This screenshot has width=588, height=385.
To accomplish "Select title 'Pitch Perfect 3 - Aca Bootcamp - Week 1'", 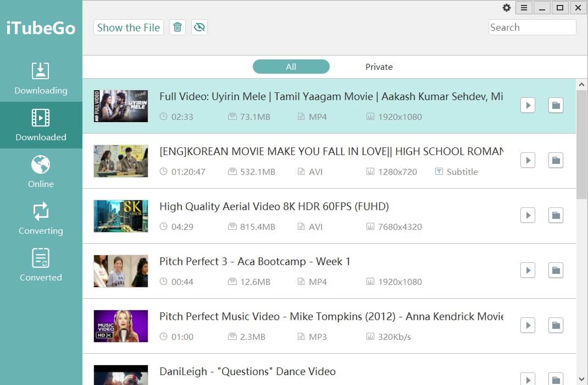I will (254, 262).
